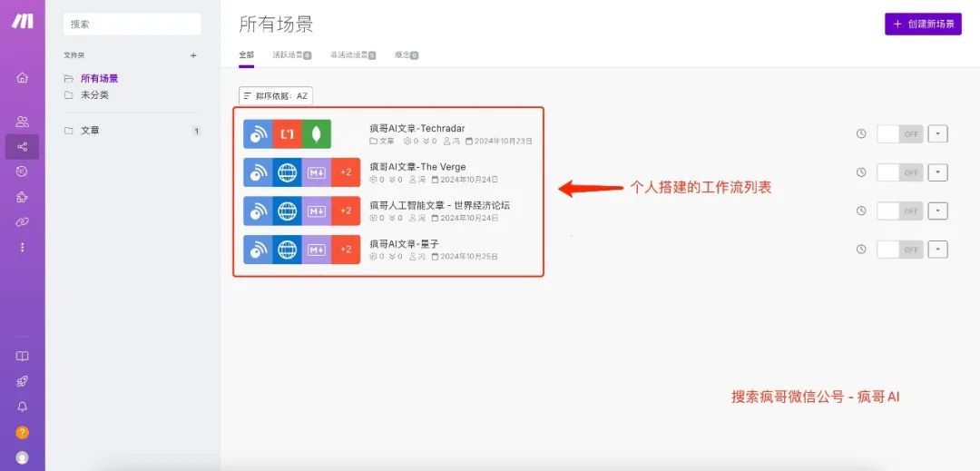Switch to the 全部 tab

point(246,55)
